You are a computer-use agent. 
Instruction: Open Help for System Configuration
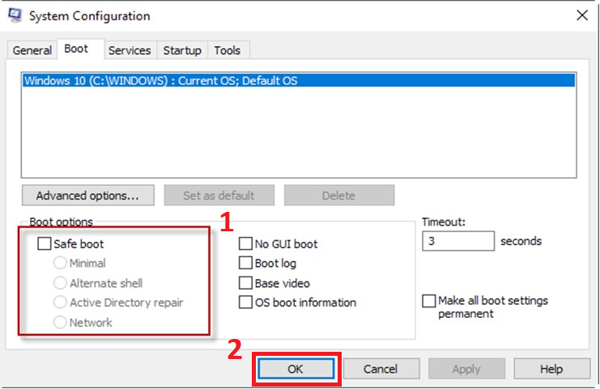(x=552, y=369)
